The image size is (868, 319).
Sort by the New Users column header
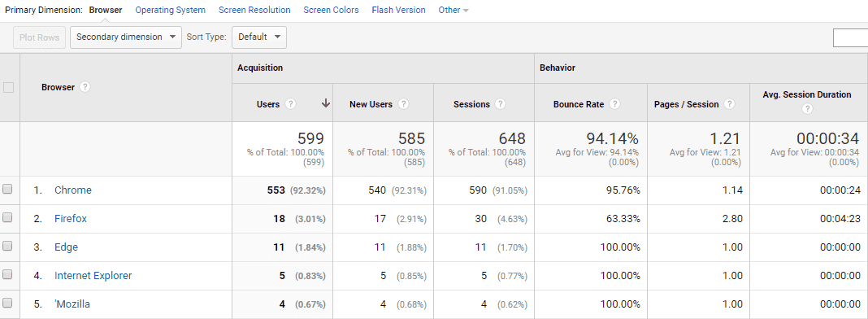pos(371,104)
